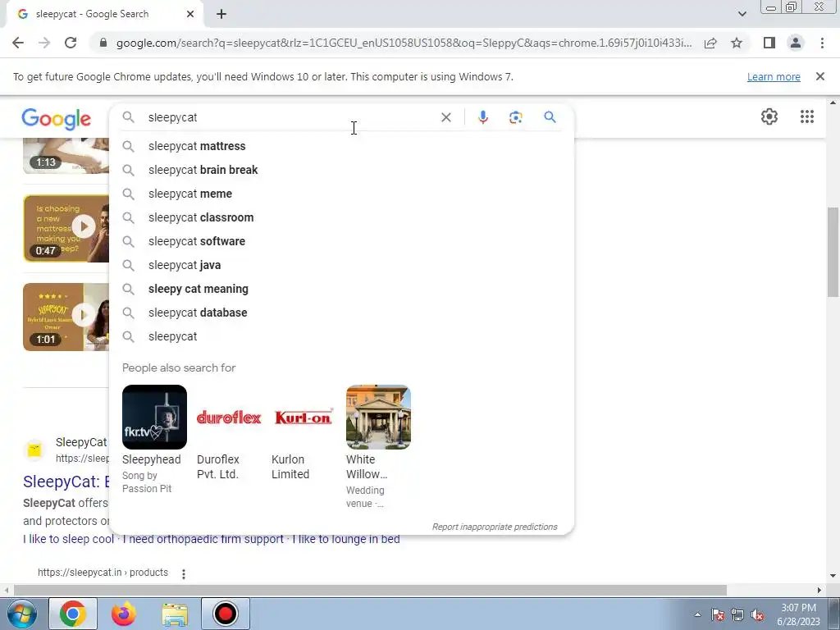Open the screen recorder taskbar app
Image resolution: width=840 pixels, height=630 pixels.
[x=225, y=614]
